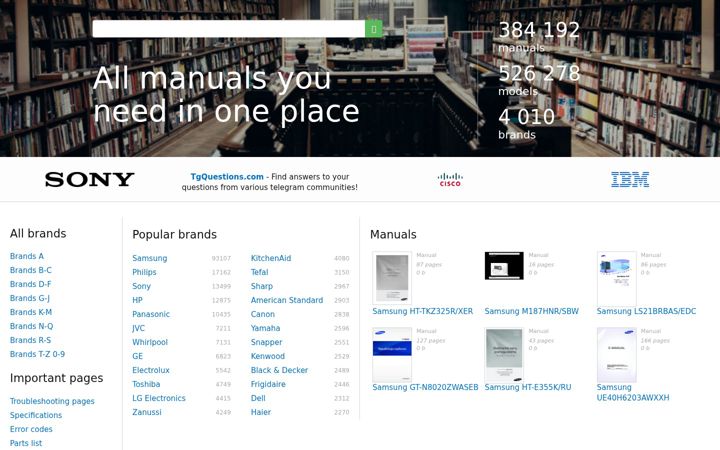Viewport: 720px width, 450px height.
Task: Click Samsung GT-N8020ZWASEB title link
Action: click(x=425, y=387)
